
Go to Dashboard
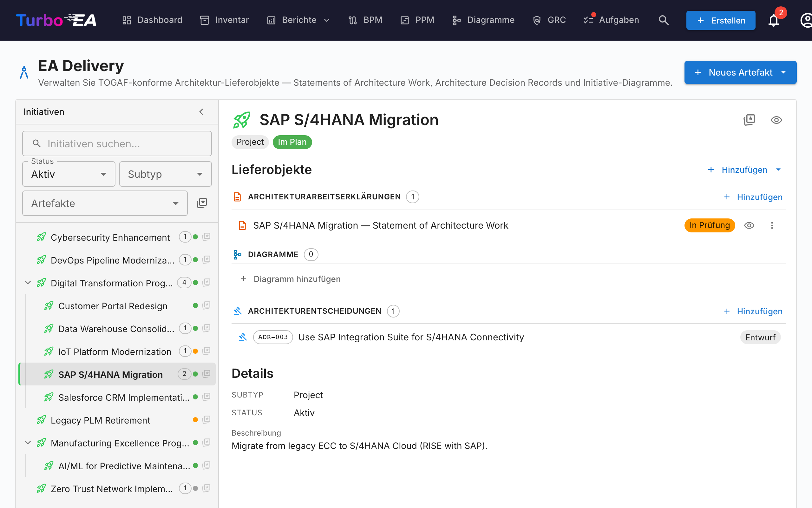tap(152, 20)
